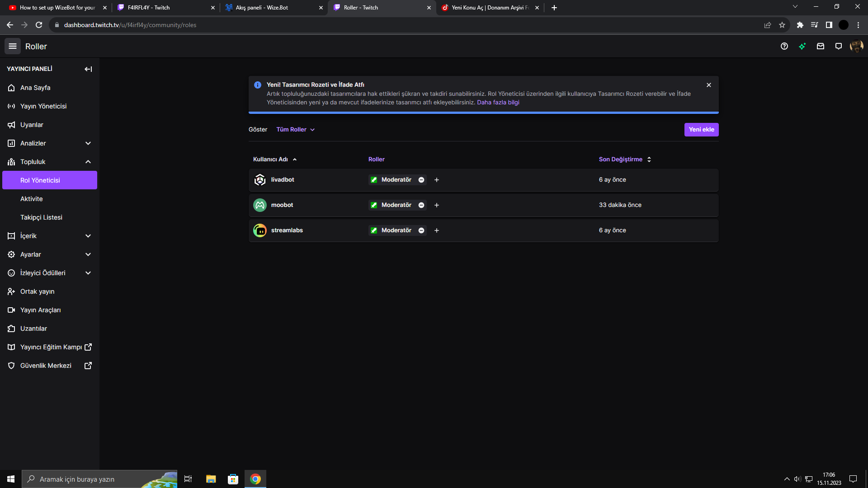Go back in browser
The image size is (868, 488).
10,25
